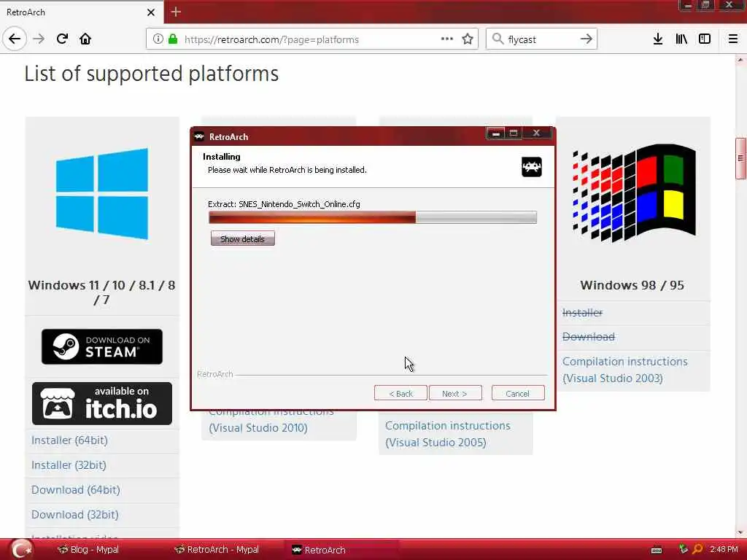The height and width of the screenshot is (560, 747).
Task: Open the Download (64bit) link
Action: [x=76, y=490]
